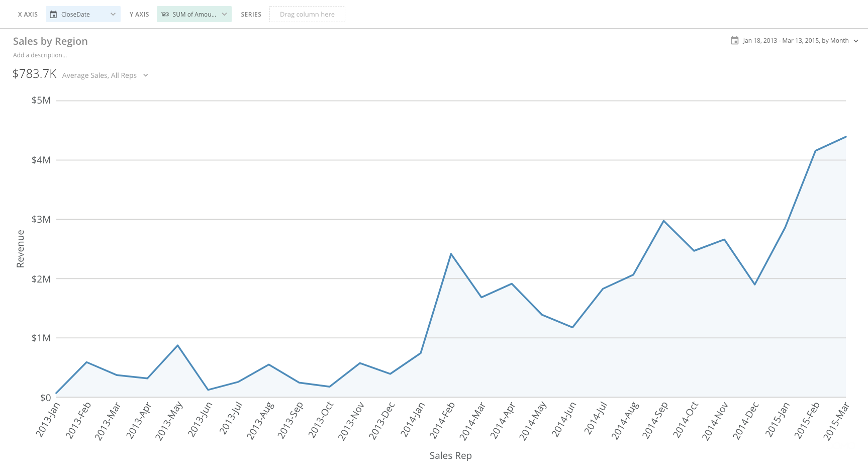This screenshot has height=473, width=868.
Task: Click the calendar icon beside the date range
Action: 734,40
